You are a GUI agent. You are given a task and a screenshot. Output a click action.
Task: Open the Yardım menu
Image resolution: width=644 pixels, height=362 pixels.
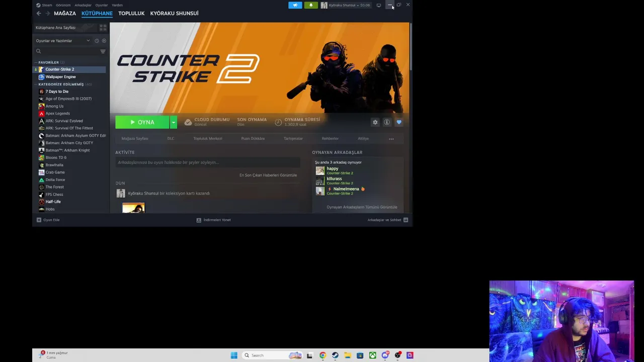coord(117,5)
